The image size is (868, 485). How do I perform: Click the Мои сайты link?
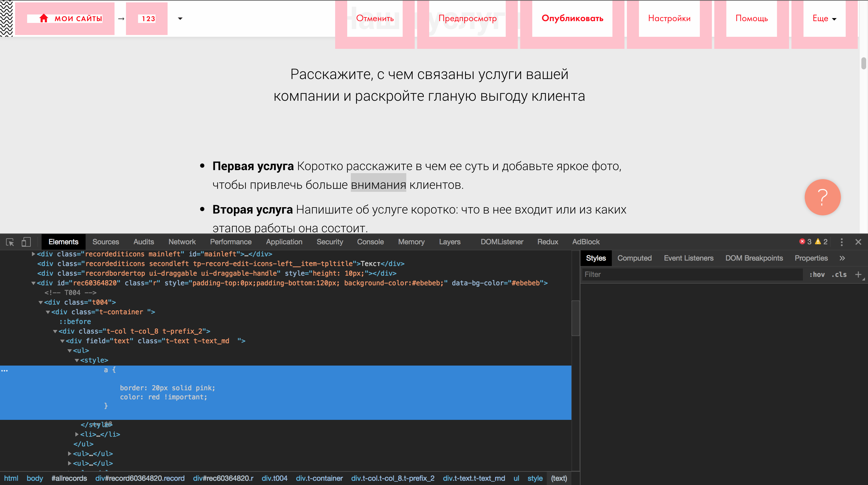pos(65,19)
